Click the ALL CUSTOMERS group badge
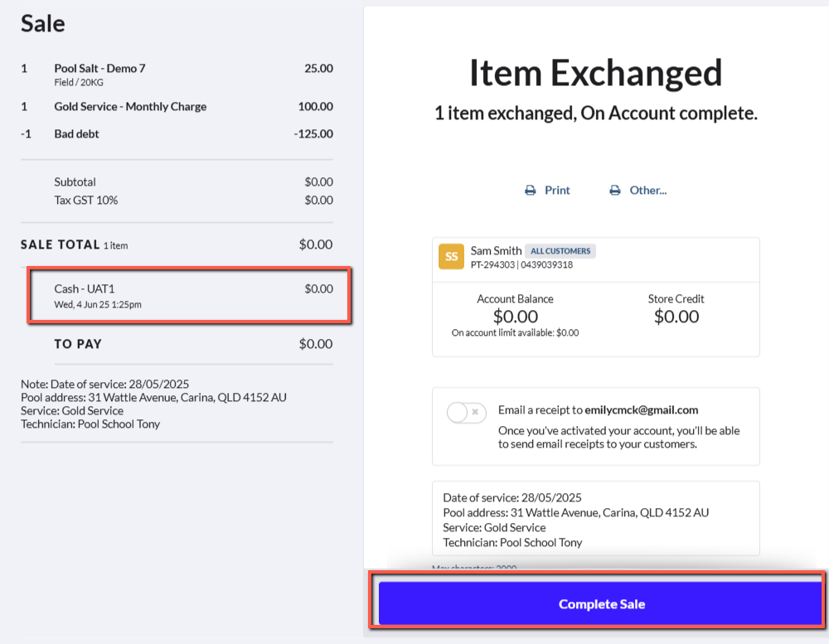 [x=560, y=251]
